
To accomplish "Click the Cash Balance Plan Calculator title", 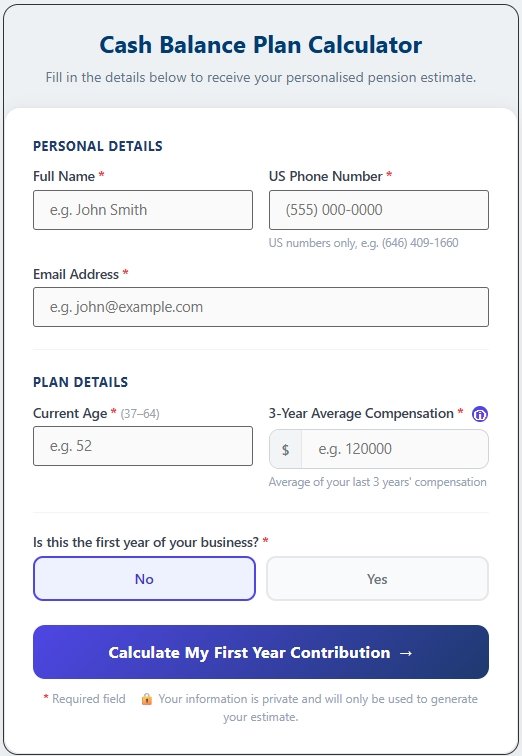I will pyautogui.click(x=261, y=45).
